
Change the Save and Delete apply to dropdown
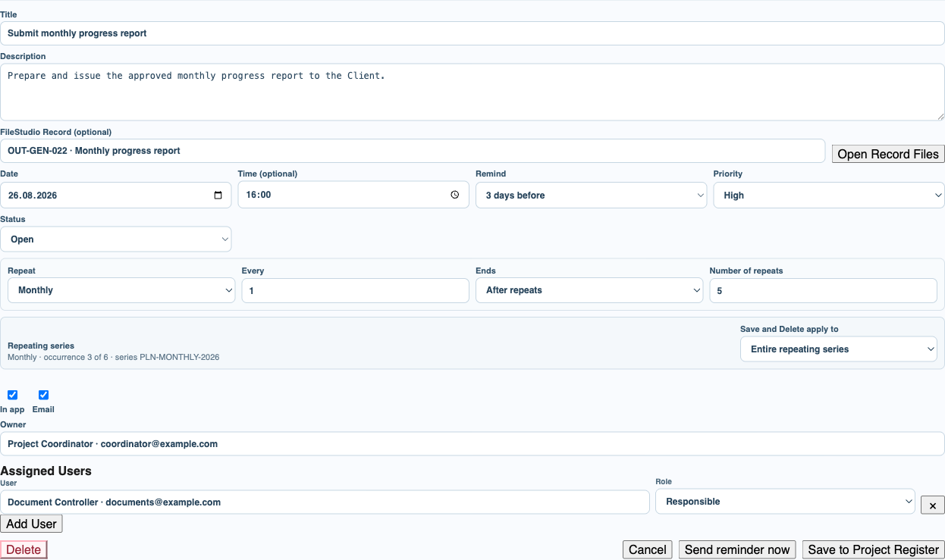click(839, 349)
